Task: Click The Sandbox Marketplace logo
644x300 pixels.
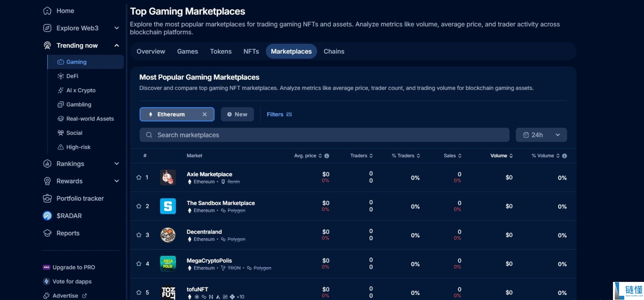Action: [168, 206]
